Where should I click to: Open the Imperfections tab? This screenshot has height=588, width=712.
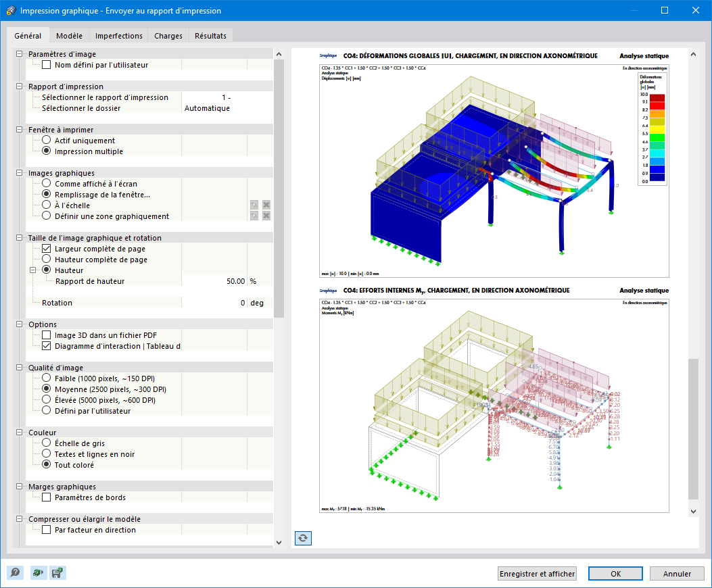click(x=119, y=35)
